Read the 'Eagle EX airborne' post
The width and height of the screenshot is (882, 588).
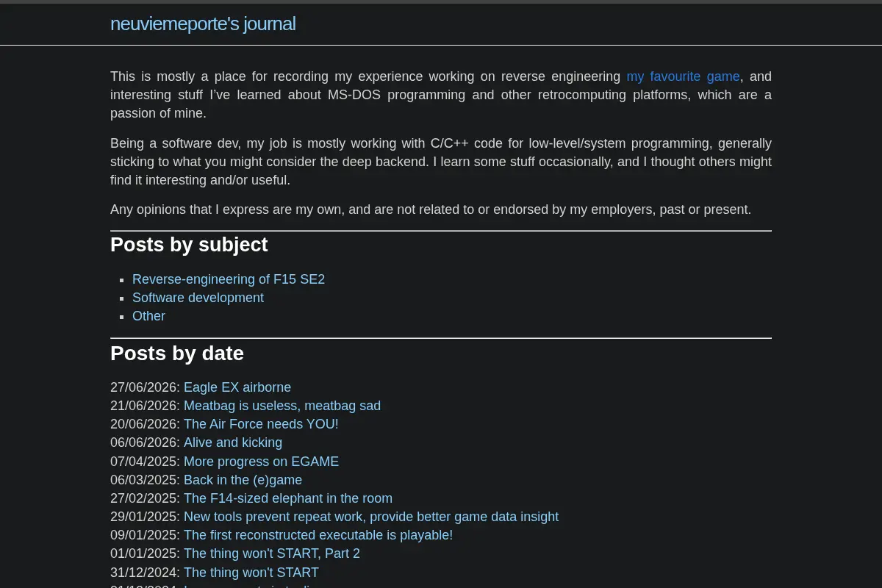pyautogui.click(x=237, y=387)
